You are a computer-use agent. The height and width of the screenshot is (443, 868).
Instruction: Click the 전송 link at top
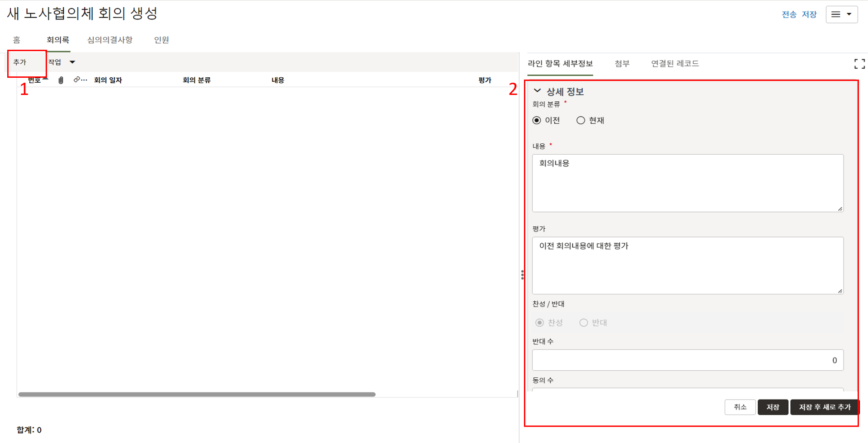(x=789, y=14)
